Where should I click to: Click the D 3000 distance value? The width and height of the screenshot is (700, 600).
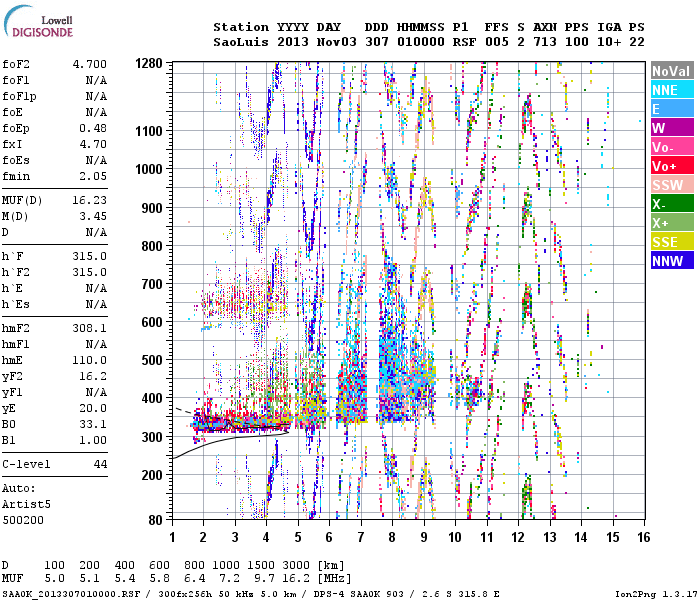[x=296, y=565]
